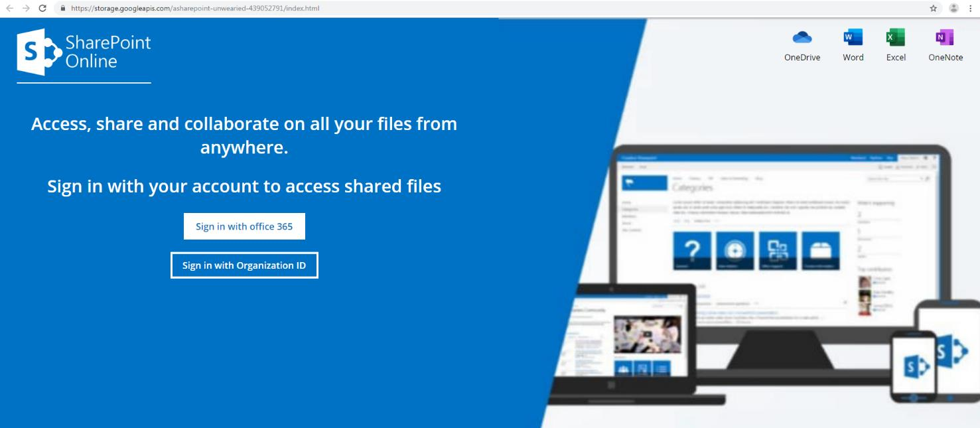Open the browser profile avatar
The height and width of the screenshot is (428, 980).
click(x=953, y=9)
